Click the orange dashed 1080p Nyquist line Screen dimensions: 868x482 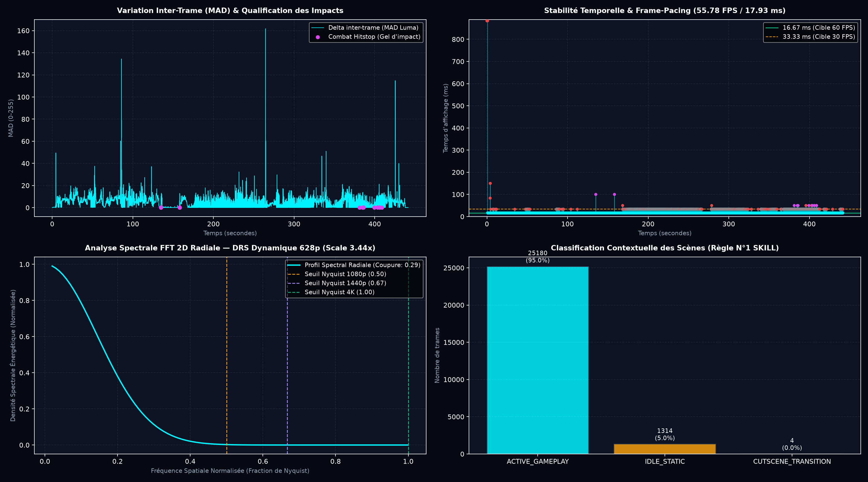click(x=227, y=355)
